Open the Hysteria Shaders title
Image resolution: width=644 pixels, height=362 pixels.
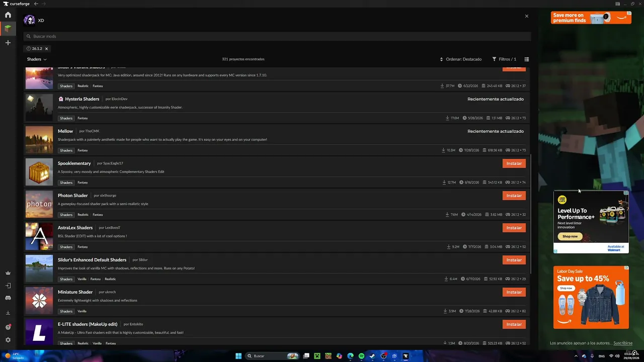click(x=82, y=99)
